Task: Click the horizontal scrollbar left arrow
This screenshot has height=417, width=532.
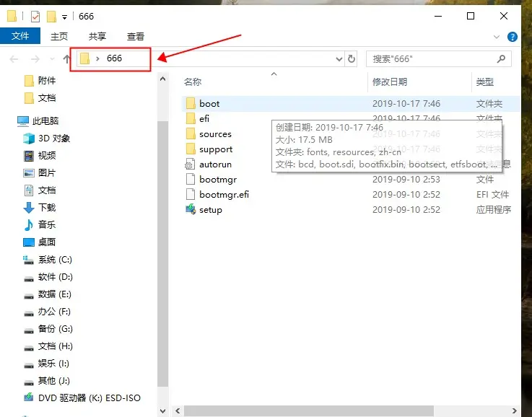Action: (178, 411)
